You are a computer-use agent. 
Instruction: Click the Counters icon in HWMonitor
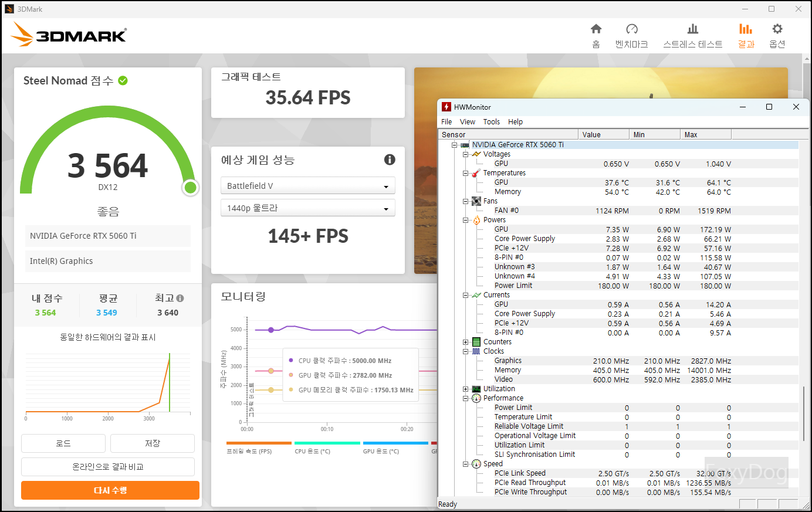click(476, 342)
